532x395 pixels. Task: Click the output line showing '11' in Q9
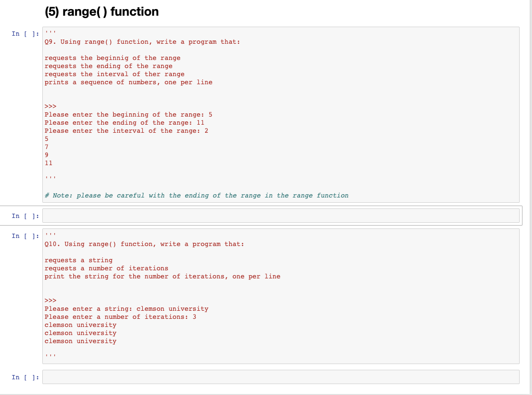(49, 163)
